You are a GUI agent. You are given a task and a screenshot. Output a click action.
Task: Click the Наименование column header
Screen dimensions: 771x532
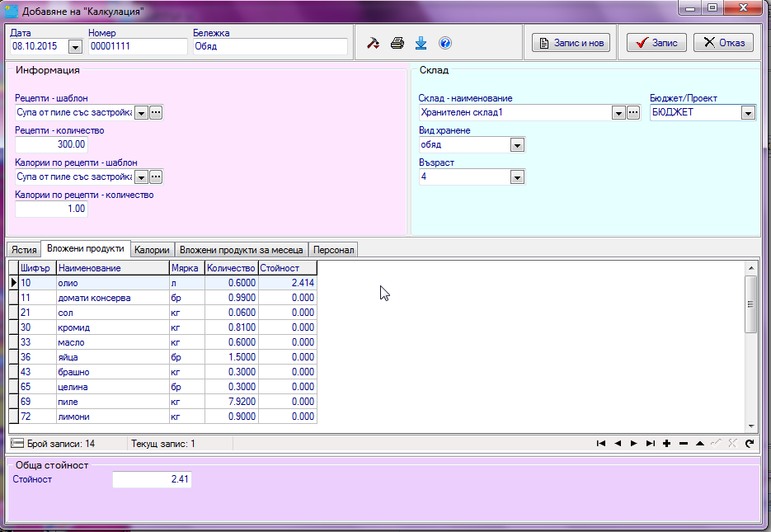tap(113, 268)
